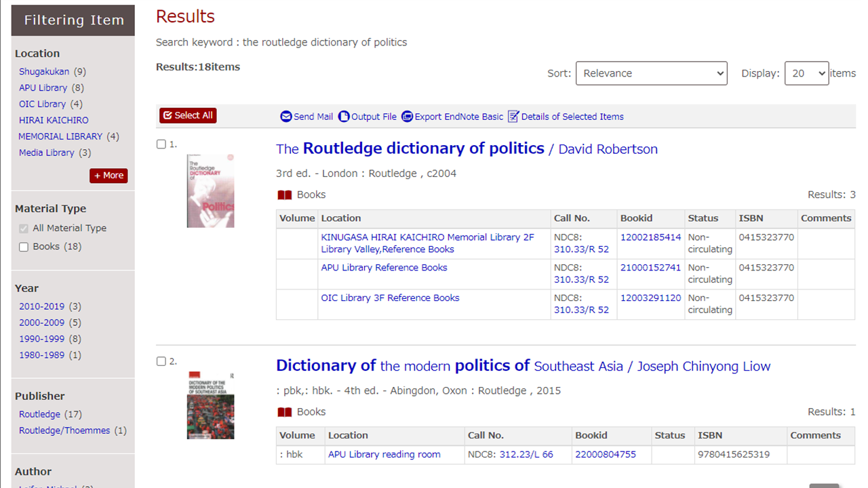Open APU Library Reference Books location
Image resolution: width=868 pixels, height=488 pixels.
coord(384,268)
